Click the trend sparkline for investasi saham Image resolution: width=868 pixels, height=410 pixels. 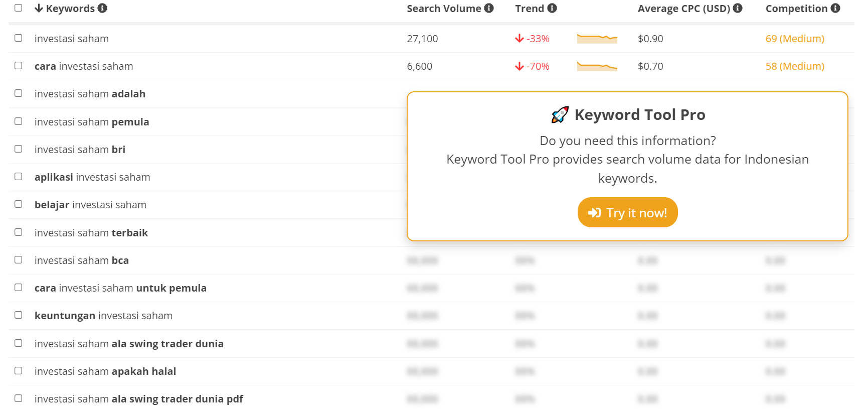coord(597,39)
